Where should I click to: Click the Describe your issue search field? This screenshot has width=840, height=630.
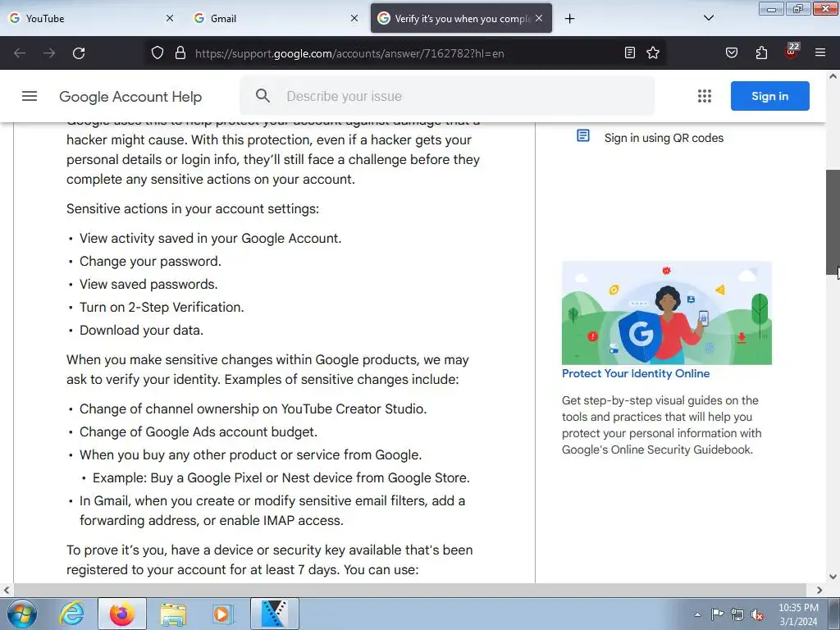click(447, 96)
